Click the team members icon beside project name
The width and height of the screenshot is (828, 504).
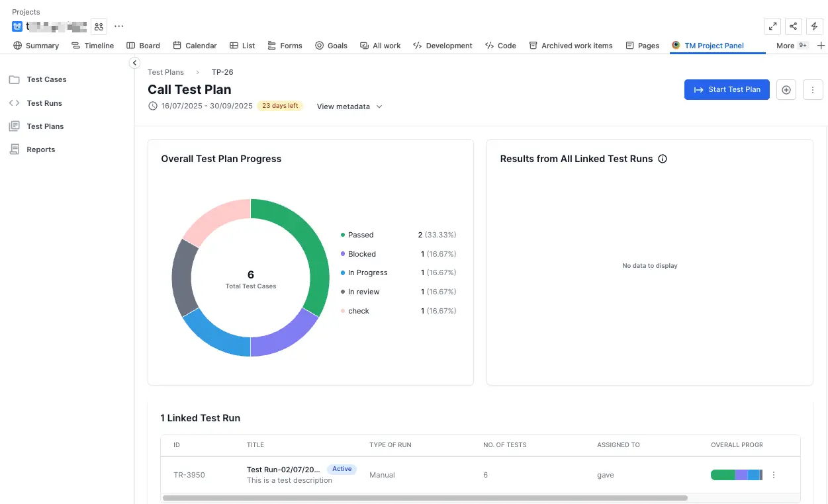99,26
